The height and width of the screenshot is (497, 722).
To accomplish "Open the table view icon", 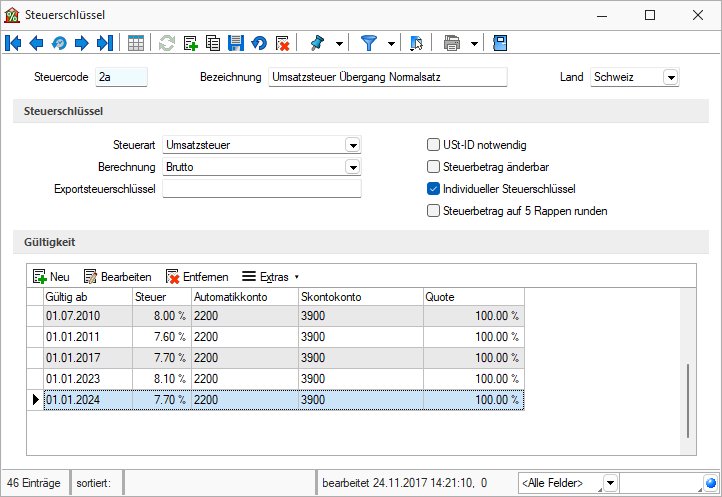I will [136, 43].
